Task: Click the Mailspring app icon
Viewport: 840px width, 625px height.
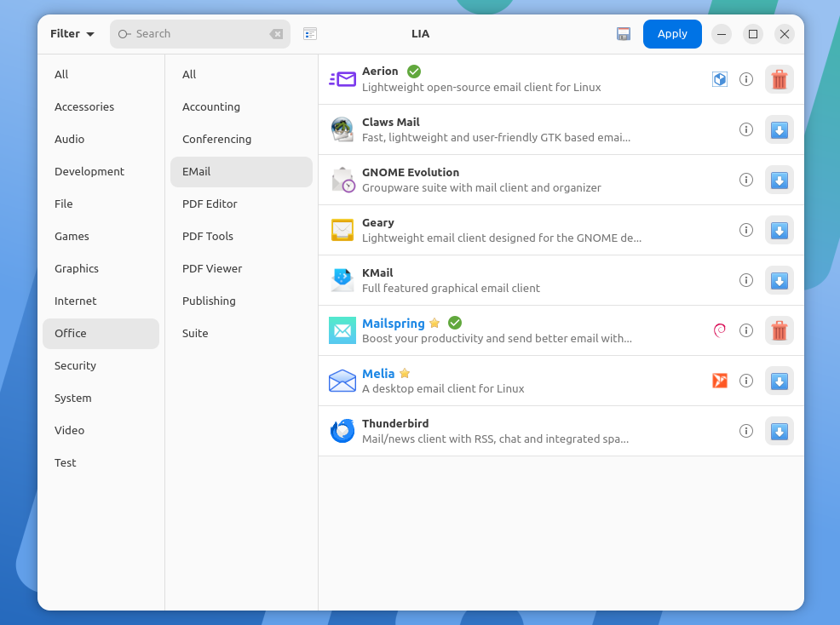Action: pyautogui.click(x=342, y=330)
